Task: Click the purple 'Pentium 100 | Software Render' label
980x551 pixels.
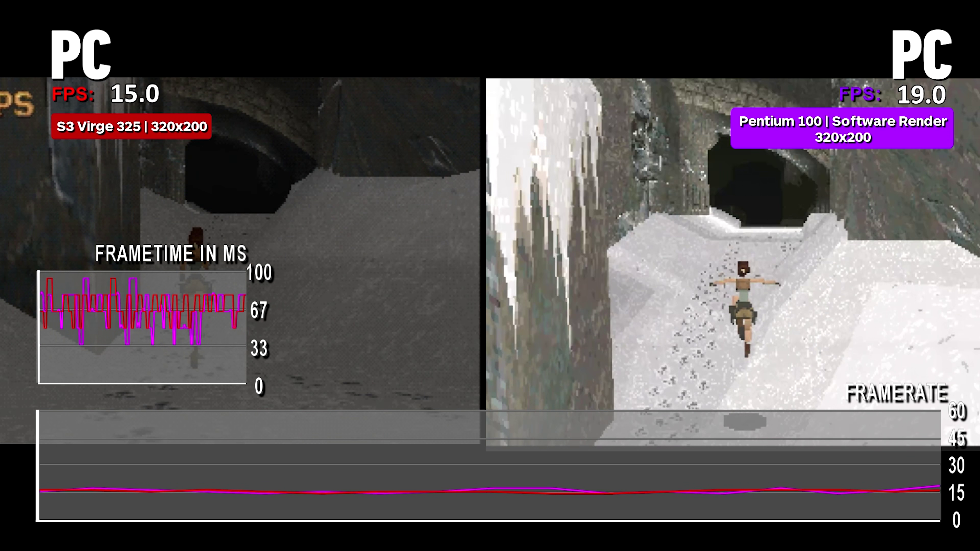Action: (x=842, y=128)
